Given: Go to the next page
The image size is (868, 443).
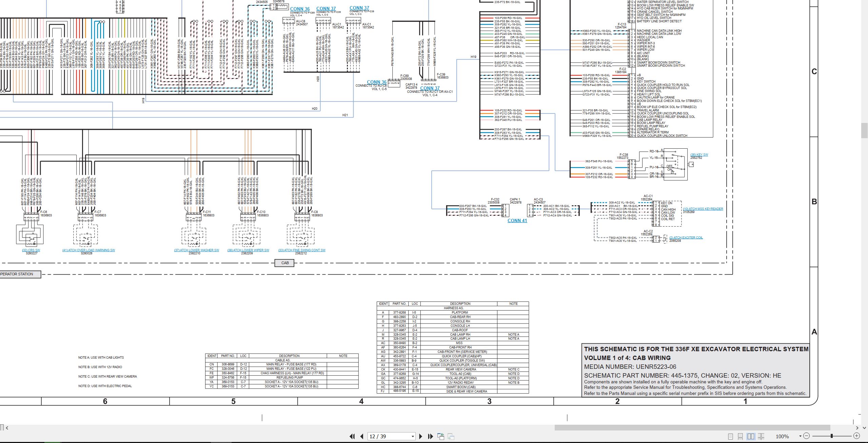Looking at the screenshot, I should pyautogui.click(x=421, y=436).
